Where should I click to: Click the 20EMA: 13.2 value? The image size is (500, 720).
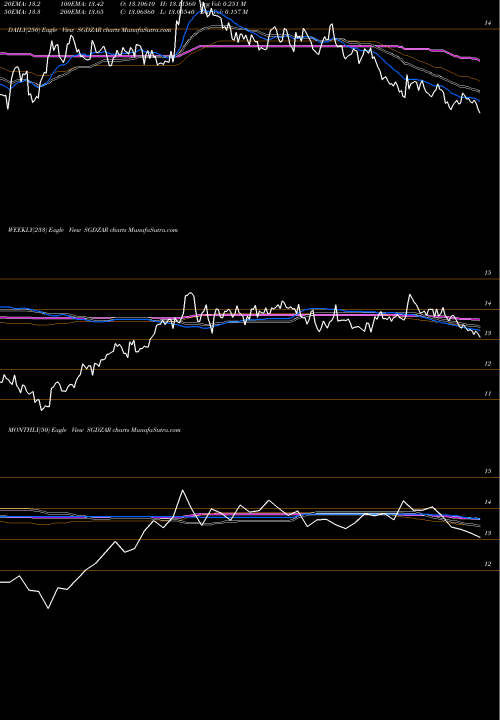click(x=20, y=4)
